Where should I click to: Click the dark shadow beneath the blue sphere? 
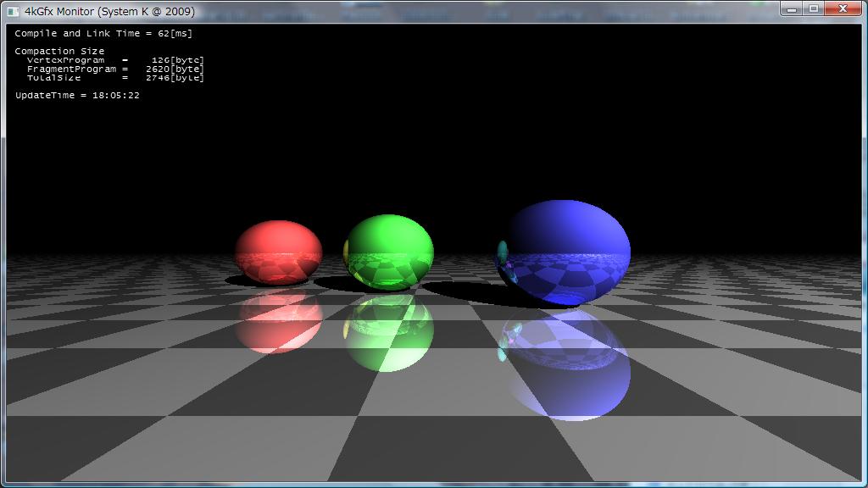coord(475,292)
